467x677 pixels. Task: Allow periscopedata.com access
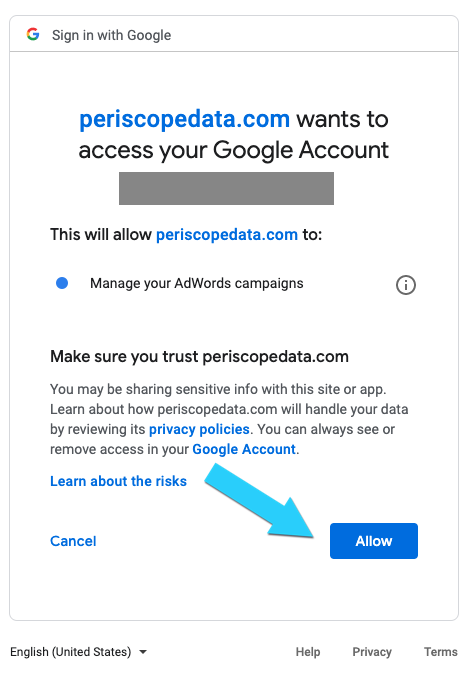coord(374,541)
